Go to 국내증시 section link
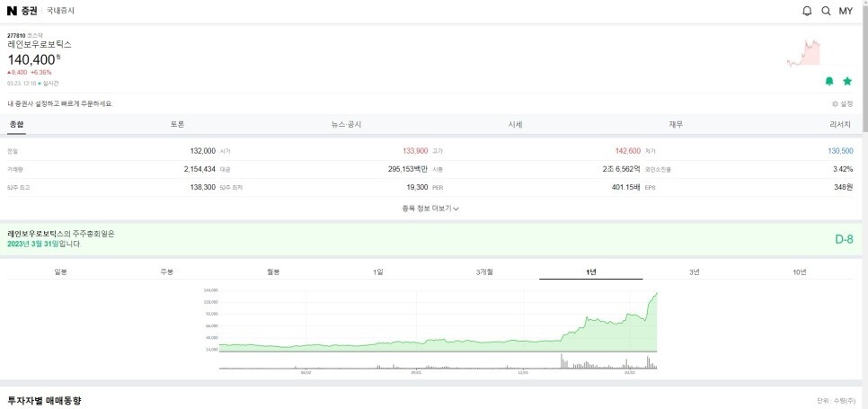The image size is (868, 409). tap(60, 11)
